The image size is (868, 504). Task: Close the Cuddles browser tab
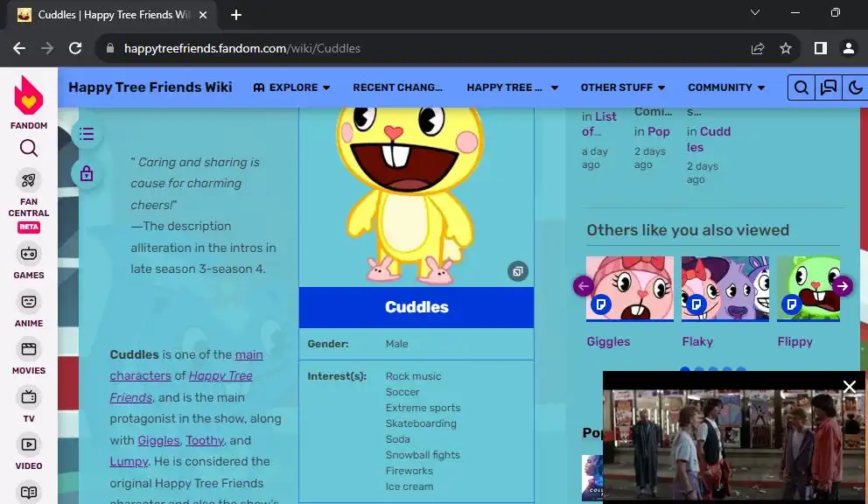203,15
